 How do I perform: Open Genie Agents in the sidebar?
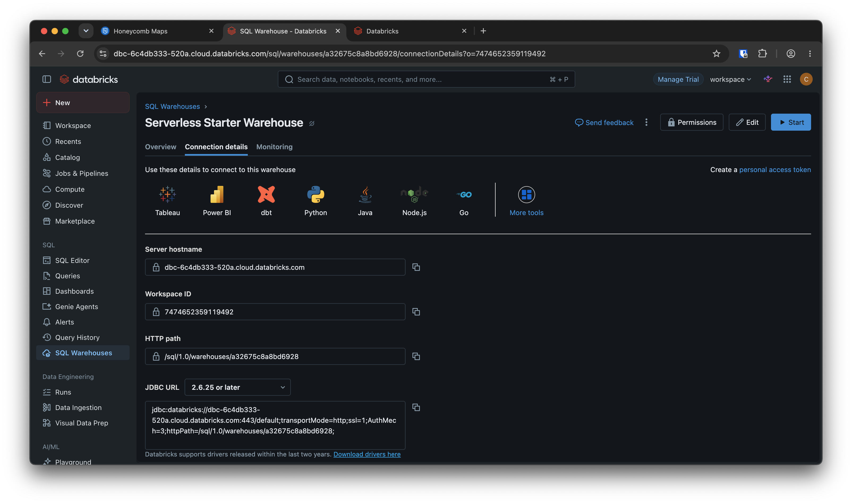coord(83,306)
